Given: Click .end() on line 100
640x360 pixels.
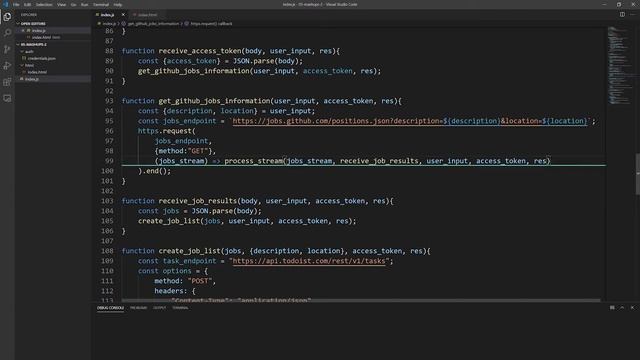Looking at the screenshot, I should [x=154, y=171].
